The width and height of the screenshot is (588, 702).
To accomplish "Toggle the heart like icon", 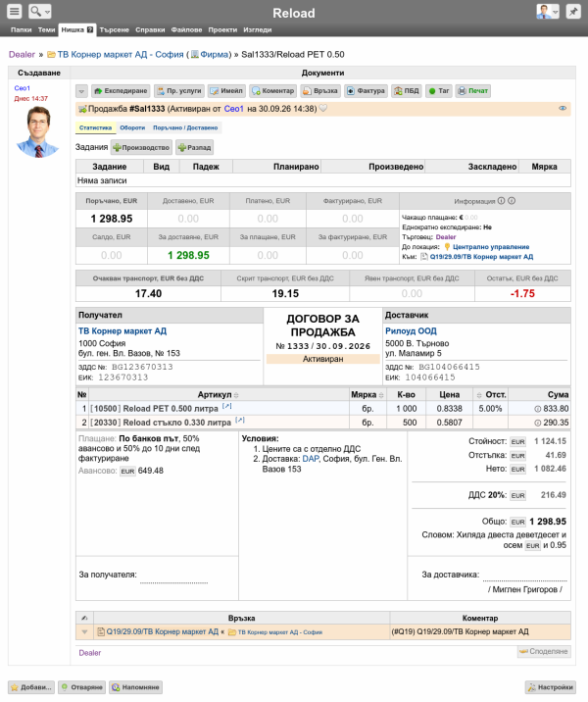I will pyautogui.click(x=323, y=109).
